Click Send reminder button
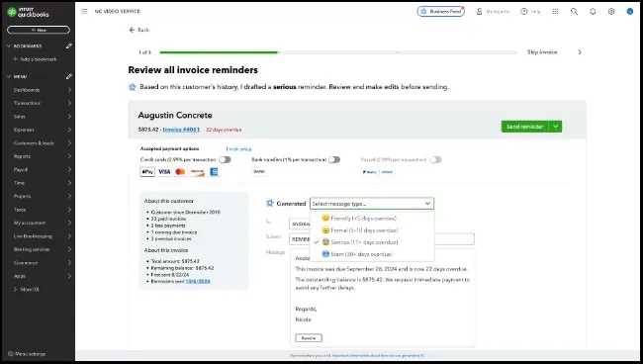Viewport: 643px width, 364px height. point(524,127)
